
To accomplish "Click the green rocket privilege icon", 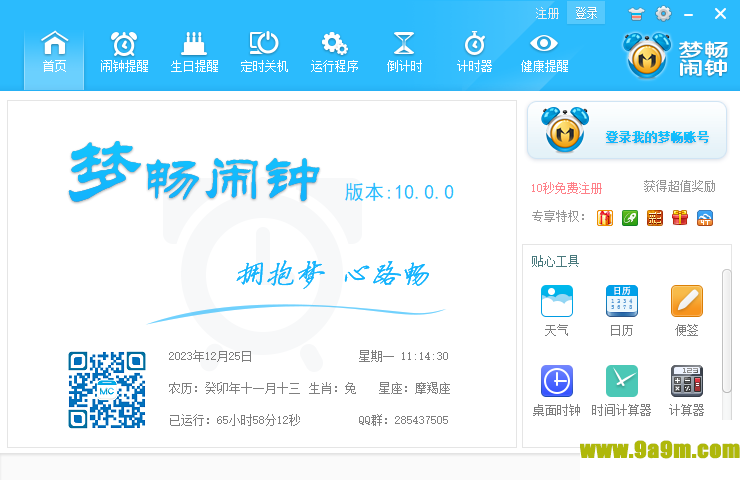I will click(630, 218).
